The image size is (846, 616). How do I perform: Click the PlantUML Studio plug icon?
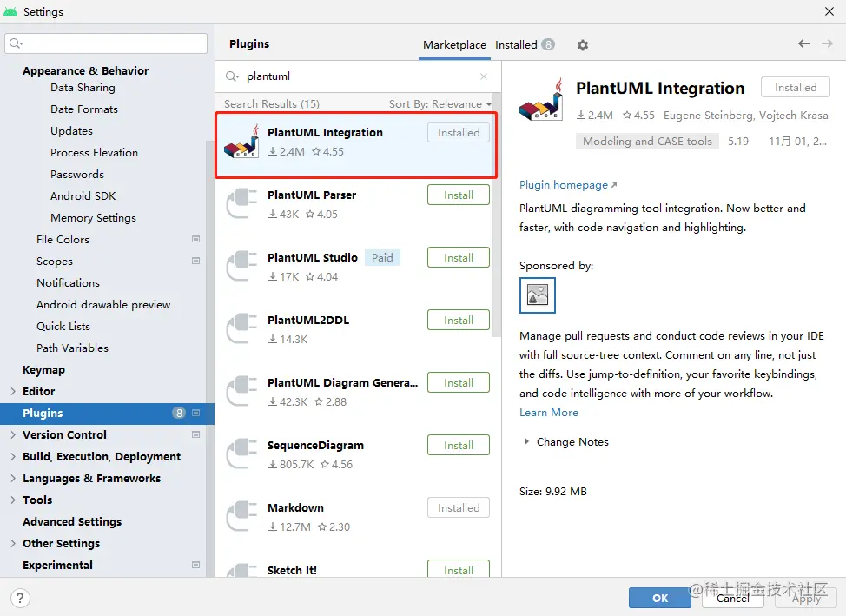point(241,266)
